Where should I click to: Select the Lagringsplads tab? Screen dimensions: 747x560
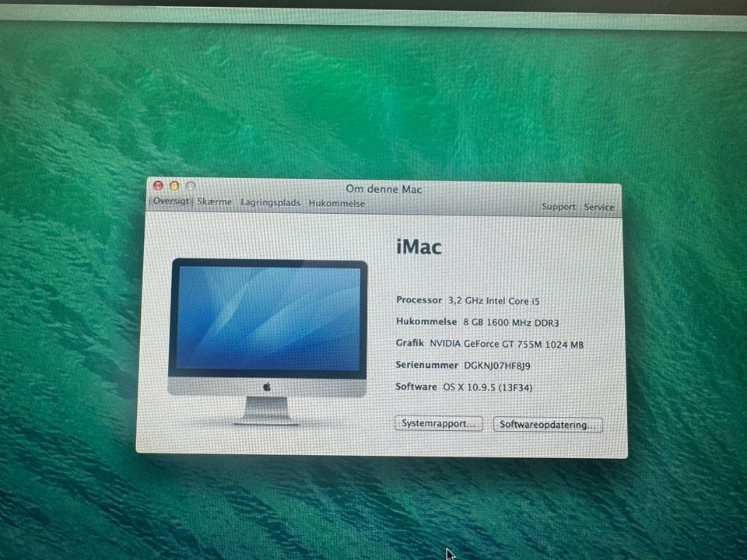click(270, 202)
